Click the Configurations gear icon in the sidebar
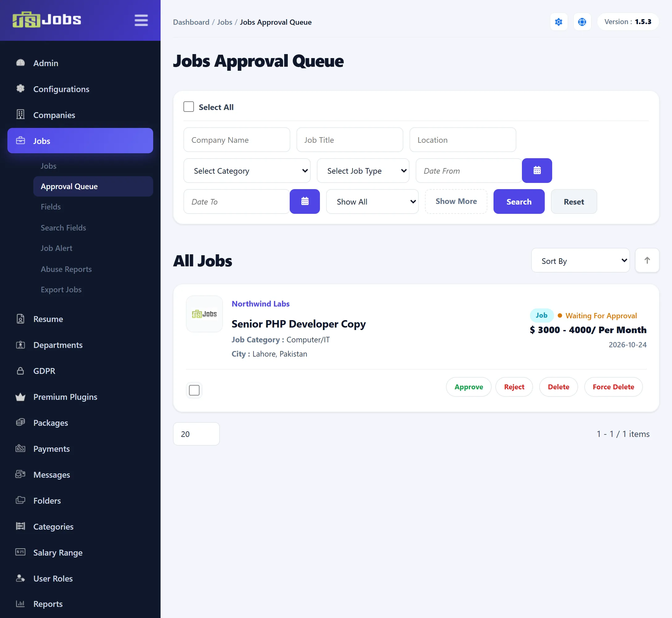 click(20, 89)
